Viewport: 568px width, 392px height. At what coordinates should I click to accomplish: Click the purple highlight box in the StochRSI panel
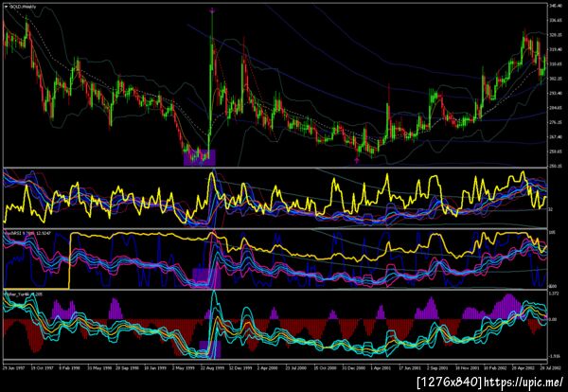click(x=206, y=277)
